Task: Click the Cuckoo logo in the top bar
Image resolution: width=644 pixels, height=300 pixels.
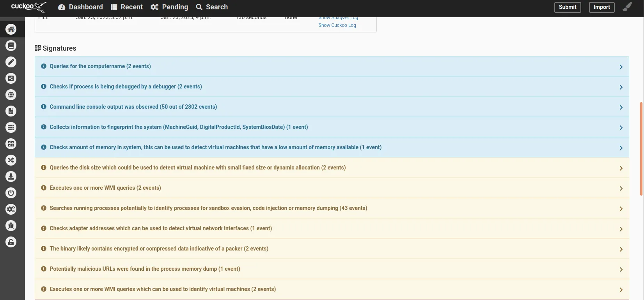Action: click(28, 7)
